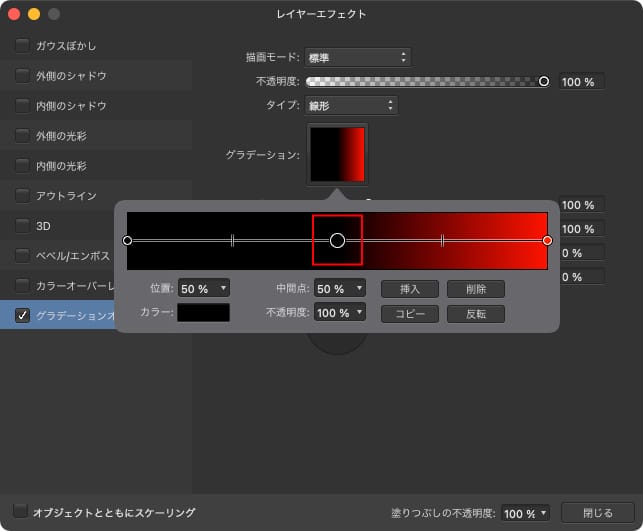Click the black gradient stop at left end
Screen dimensions: 643x531
click(x=127, y=241)
